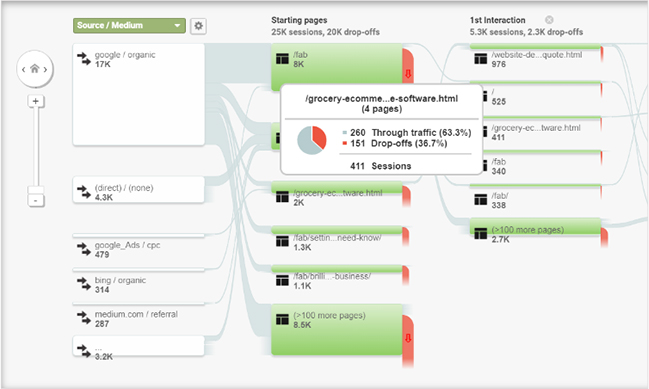649x389 pixels.
Task: Select /website-de...quote.html interaction node
Action: pos(535,60)
